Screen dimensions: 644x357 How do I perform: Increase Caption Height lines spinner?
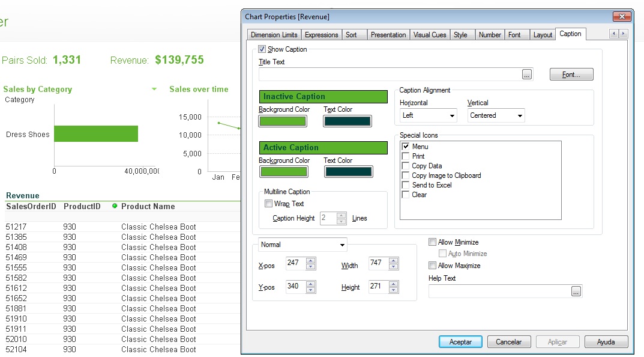click(x=342, y=216)
